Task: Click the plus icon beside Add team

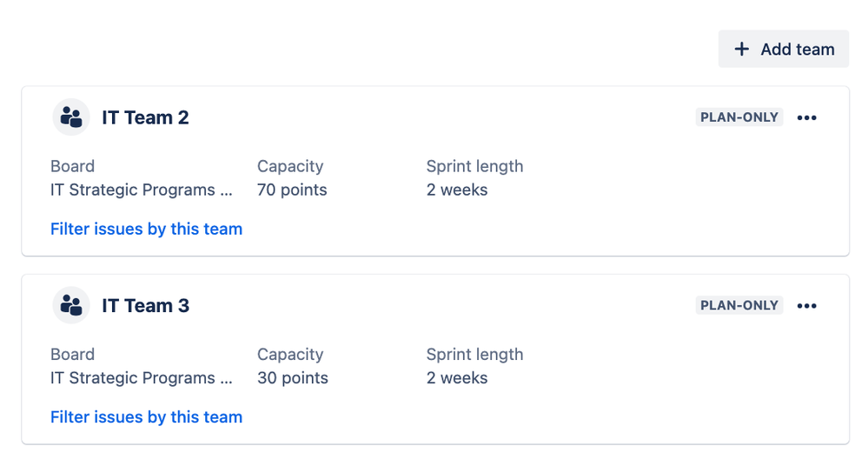Action: 742,50
